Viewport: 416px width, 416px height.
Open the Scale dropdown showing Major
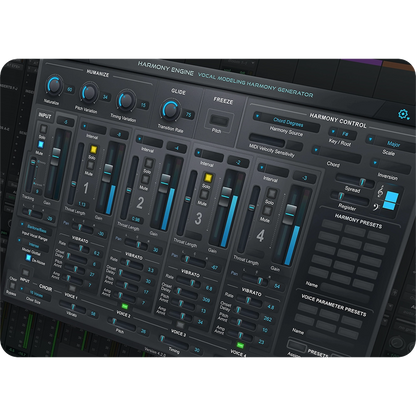390,142
